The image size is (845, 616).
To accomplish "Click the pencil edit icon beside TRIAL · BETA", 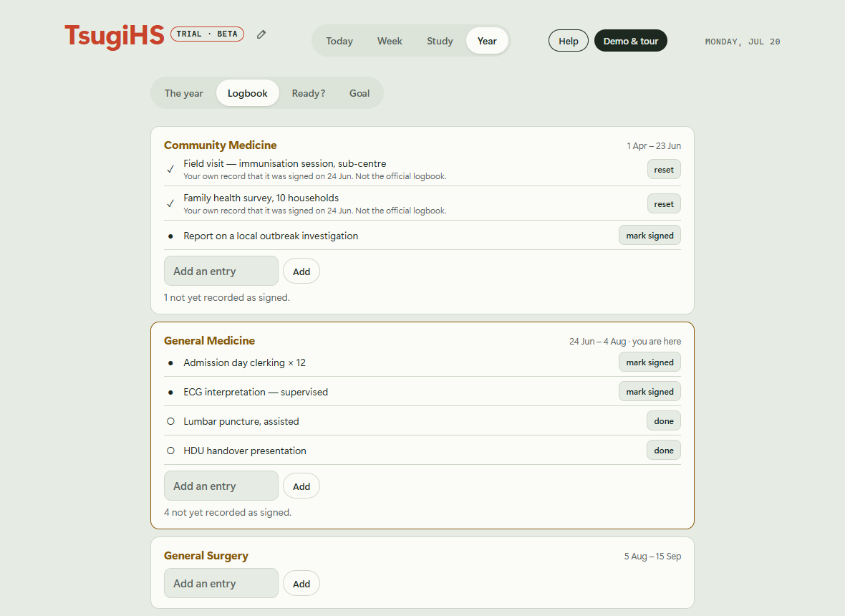I will pos(261,34).
